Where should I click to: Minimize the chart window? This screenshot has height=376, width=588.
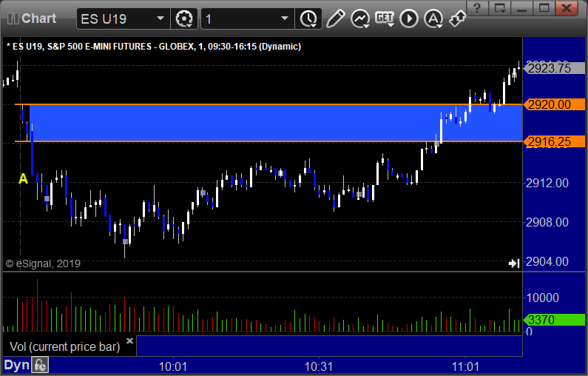pos(522,8)
